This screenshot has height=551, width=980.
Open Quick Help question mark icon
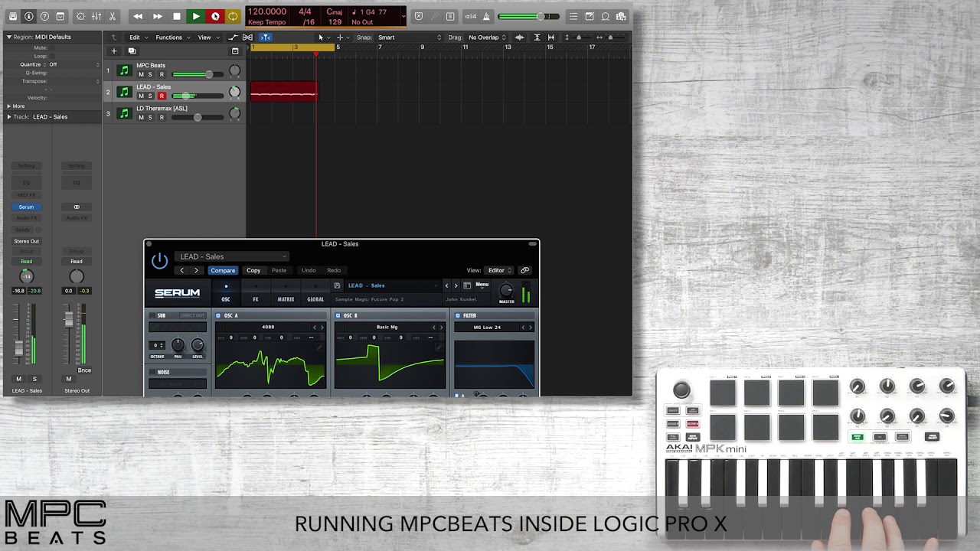pos(44,16)
